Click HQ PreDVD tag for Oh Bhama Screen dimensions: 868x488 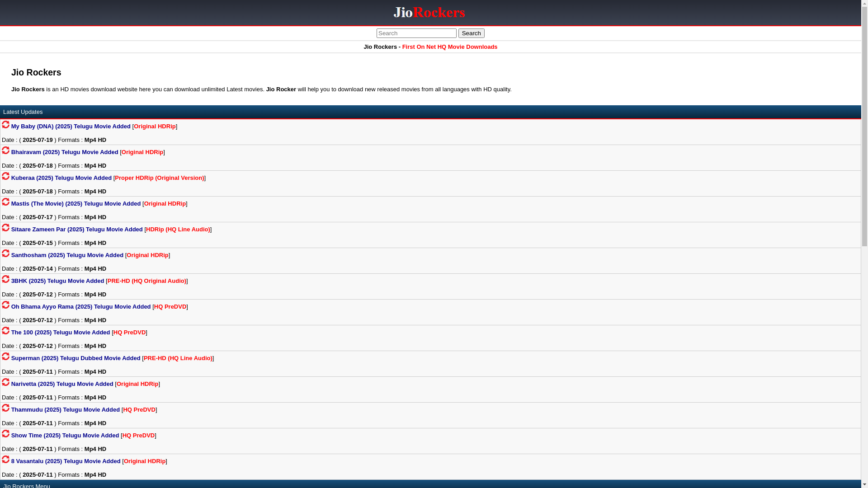coord(170,307)
